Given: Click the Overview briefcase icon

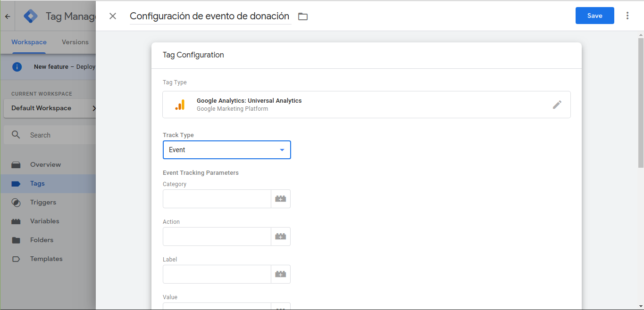Looking at the screenshot, I should tap(16, 165).
